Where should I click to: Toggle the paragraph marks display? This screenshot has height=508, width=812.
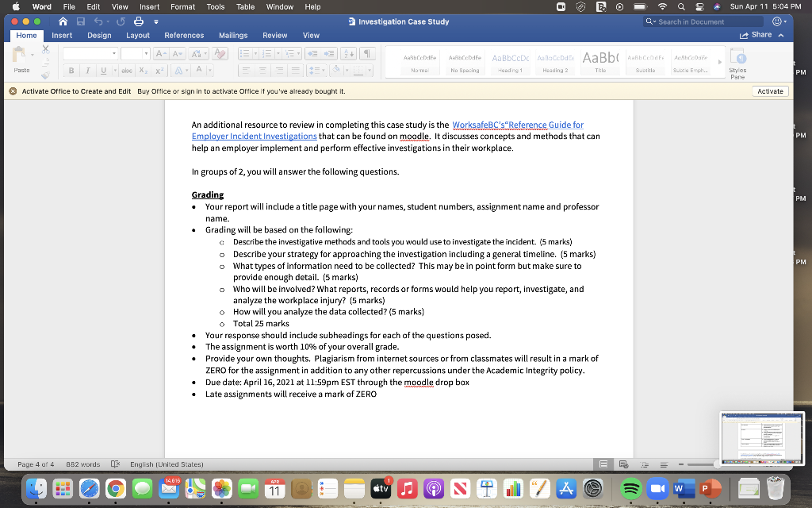(x=367, y=53)
